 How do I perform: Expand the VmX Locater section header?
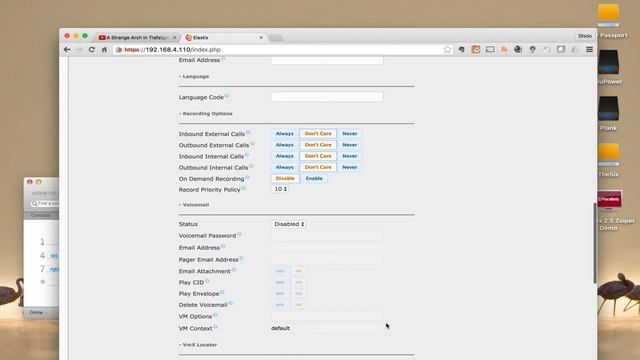click(x=198, y=345)
